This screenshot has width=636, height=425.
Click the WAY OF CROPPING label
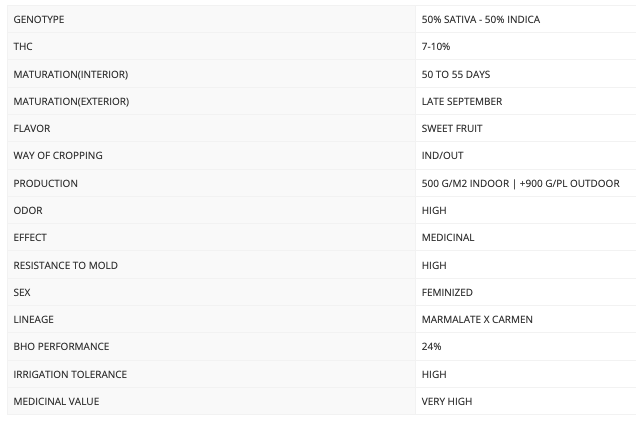[x=58, y=156]
